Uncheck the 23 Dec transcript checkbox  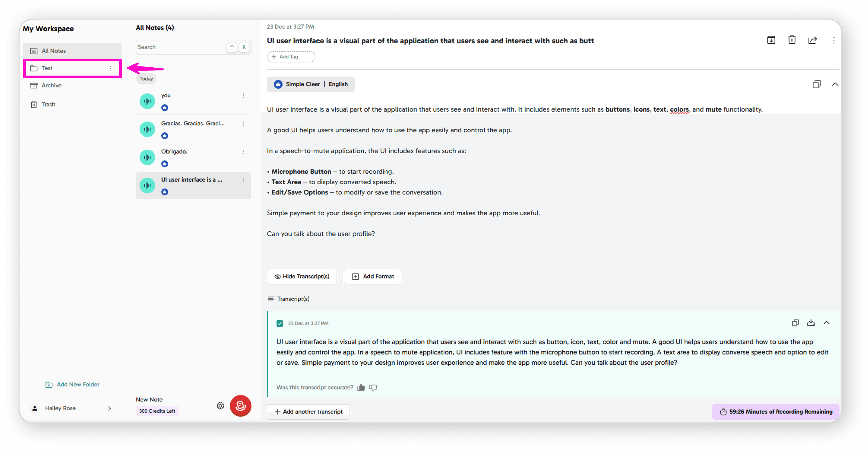[280, 323]
